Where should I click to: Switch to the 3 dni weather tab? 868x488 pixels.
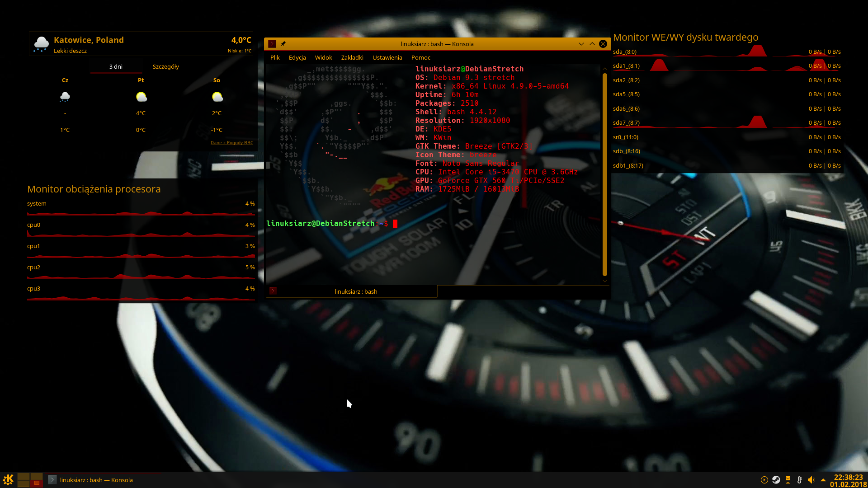click(x=116, y=66)
